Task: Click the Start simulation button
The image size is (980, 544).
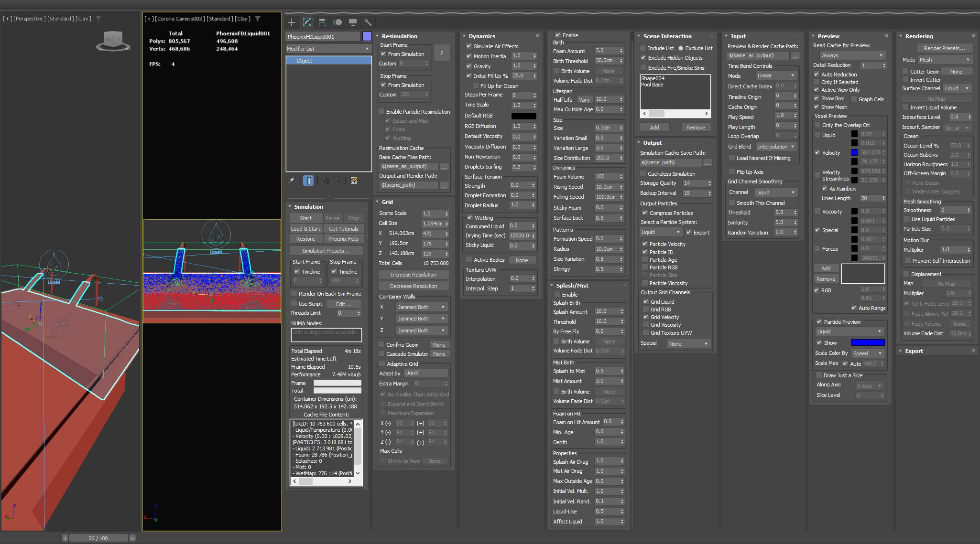Action: 305,218
